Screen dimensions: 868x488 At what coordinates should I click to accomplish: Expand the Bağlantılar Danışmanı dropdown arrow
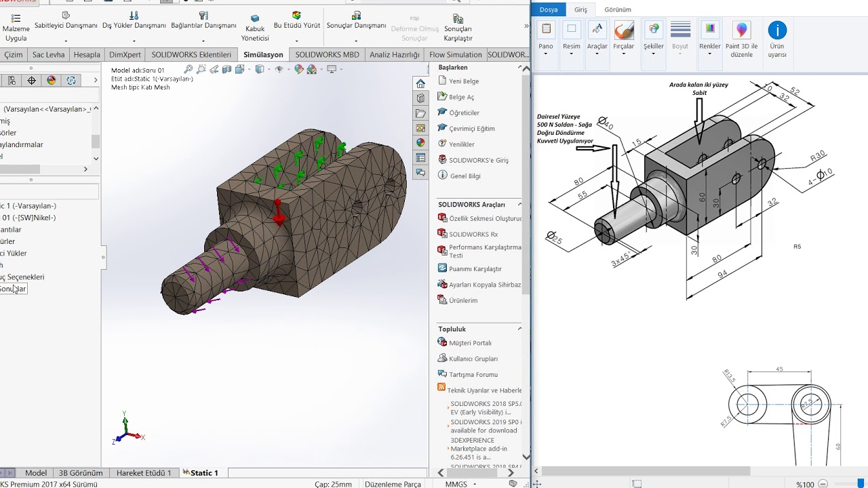[x=203, y=41]
